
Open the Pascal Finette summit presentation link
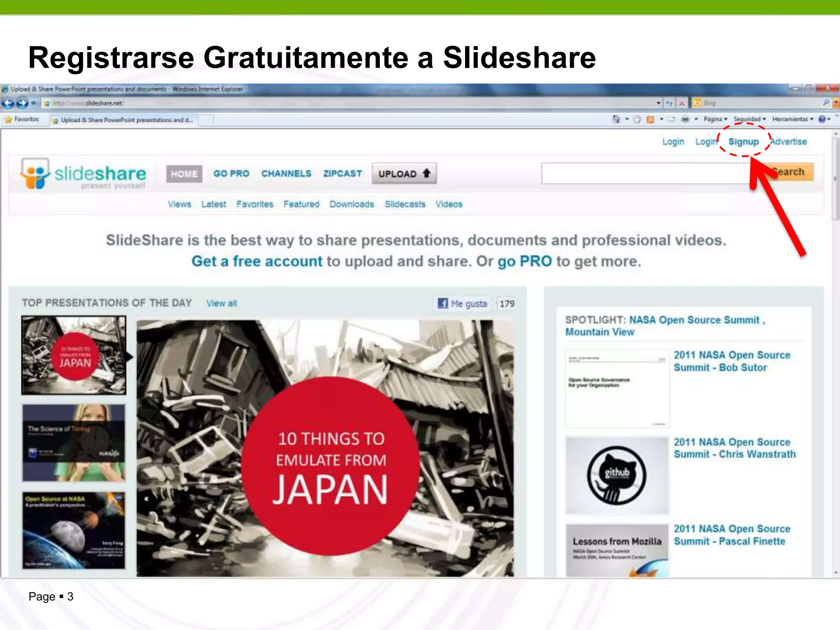coord(732,535)
